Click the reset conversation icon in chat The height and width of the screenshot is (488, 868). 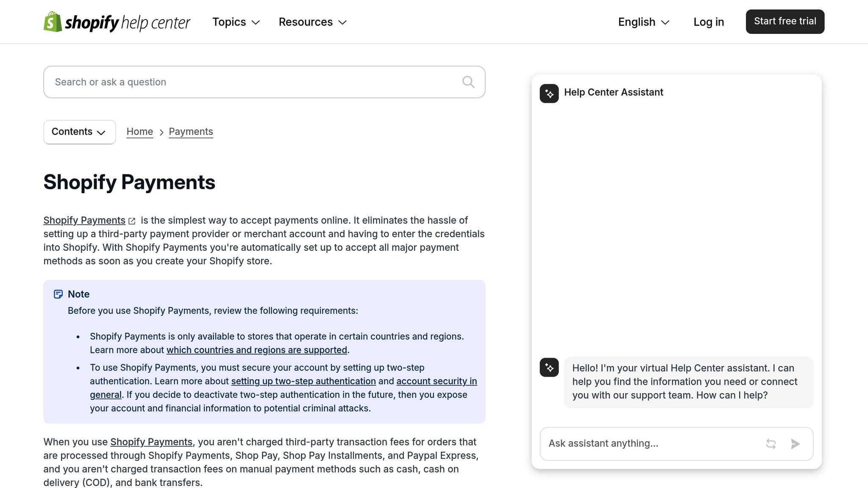pos(771,444)
